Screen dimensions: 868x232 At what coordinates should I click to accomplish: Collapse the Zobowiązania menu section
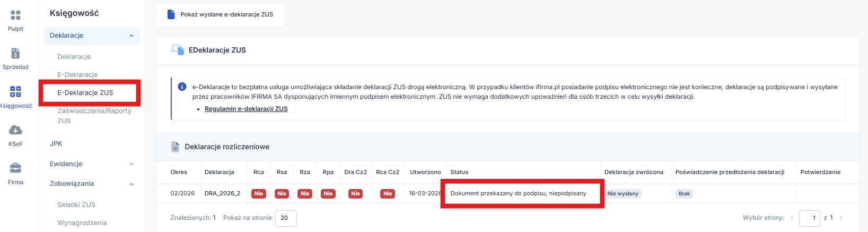coord(131,184)
